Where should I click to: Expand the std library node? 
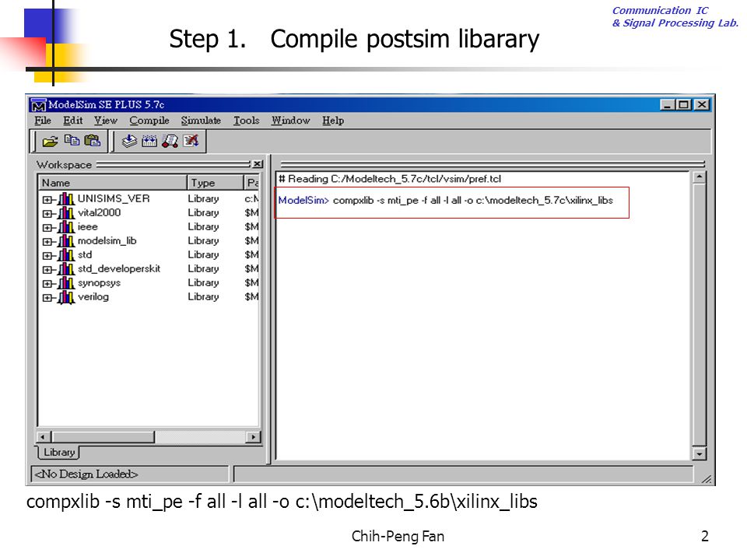[x=47, y=256]
